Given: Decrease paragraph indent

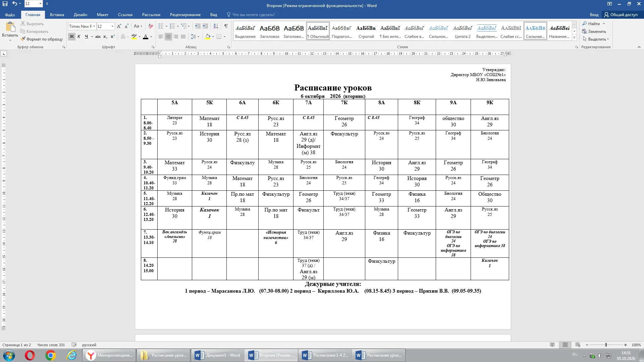Looking at the screenshot, I should click(x=198, y=26).
